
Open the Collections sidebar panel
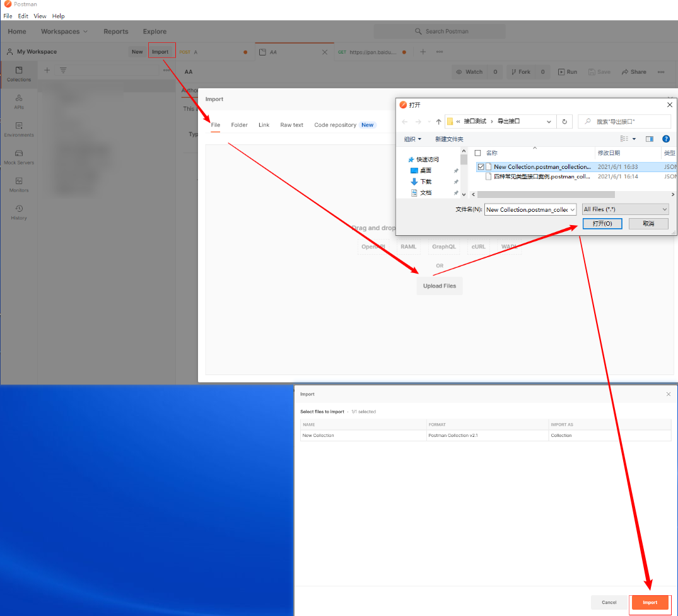point(18,74)
